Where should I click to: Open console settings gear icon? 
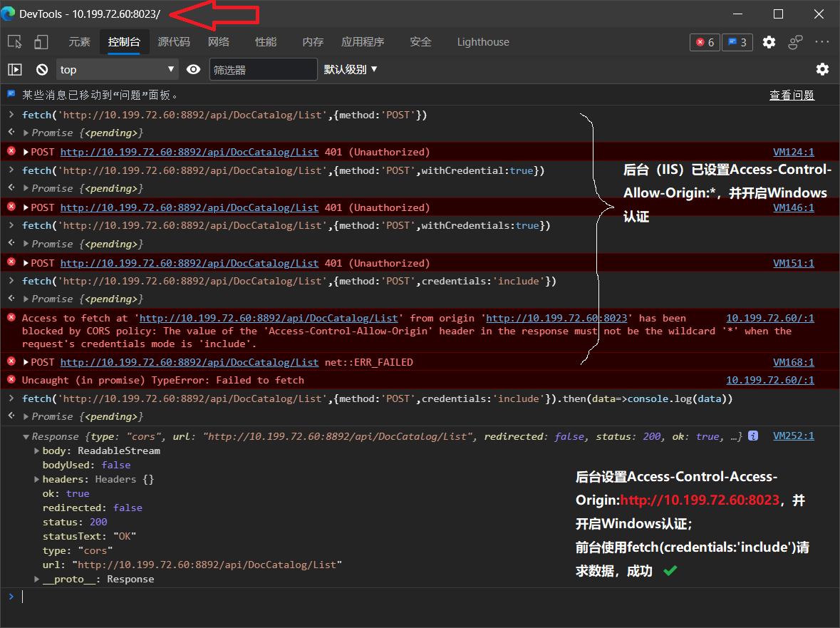(x=822, y=69)
